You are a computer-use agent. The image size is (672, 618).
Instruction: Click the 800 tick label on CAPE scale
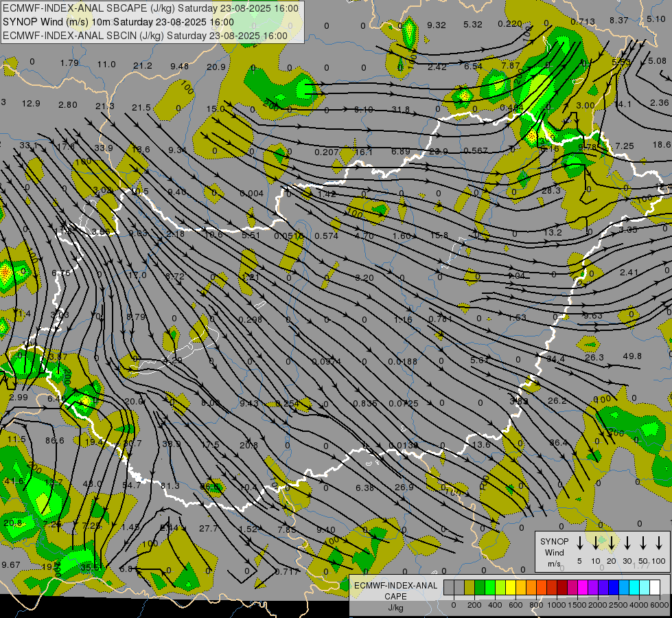pyautogui.click(x=536, y=605)
